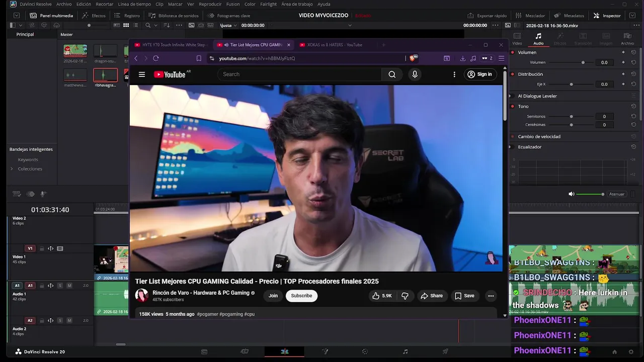Click the Exportar rápido icon
This screenshot has width=644, height=362.
[x=470, y=16]
